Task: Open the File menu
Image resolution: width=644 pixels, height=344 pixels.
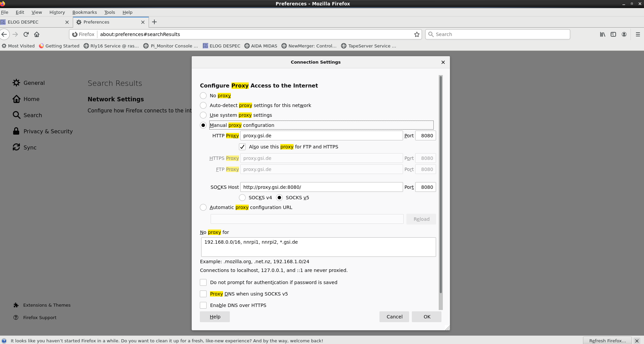Action: [x=5, y=12]
